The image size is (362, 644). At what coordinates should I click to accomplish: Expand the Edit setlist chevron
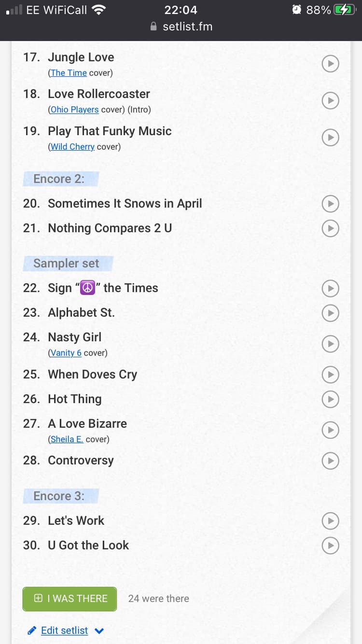(x=99, y=630)
